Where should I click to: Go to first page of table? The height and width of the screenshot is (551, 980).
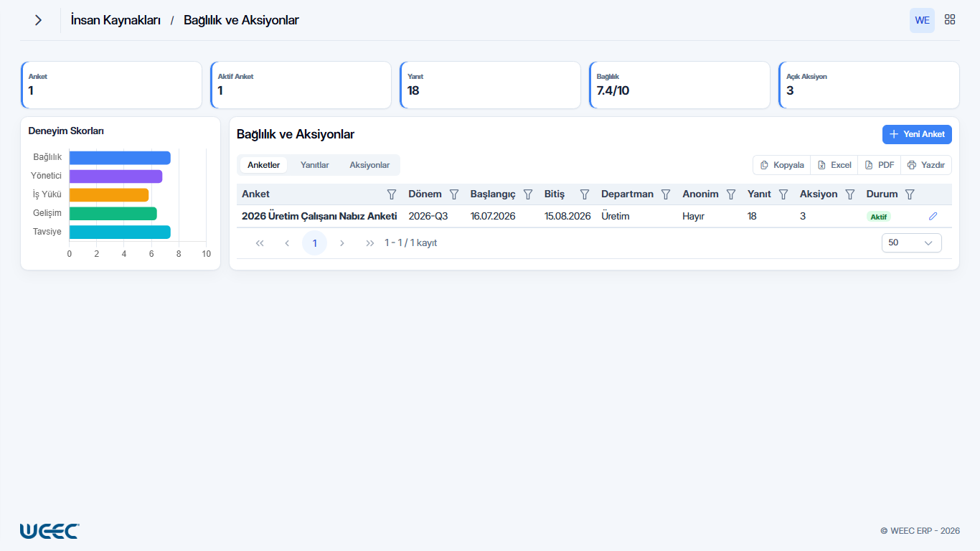tap(260, 243)
